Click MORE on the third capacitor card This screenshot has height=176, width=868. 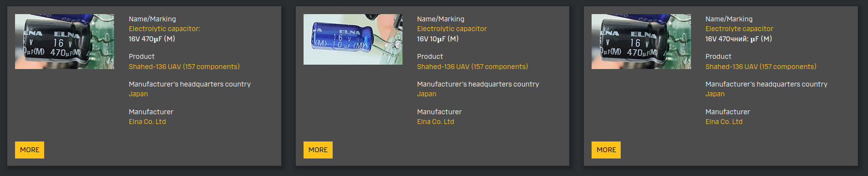pos(606,150)
